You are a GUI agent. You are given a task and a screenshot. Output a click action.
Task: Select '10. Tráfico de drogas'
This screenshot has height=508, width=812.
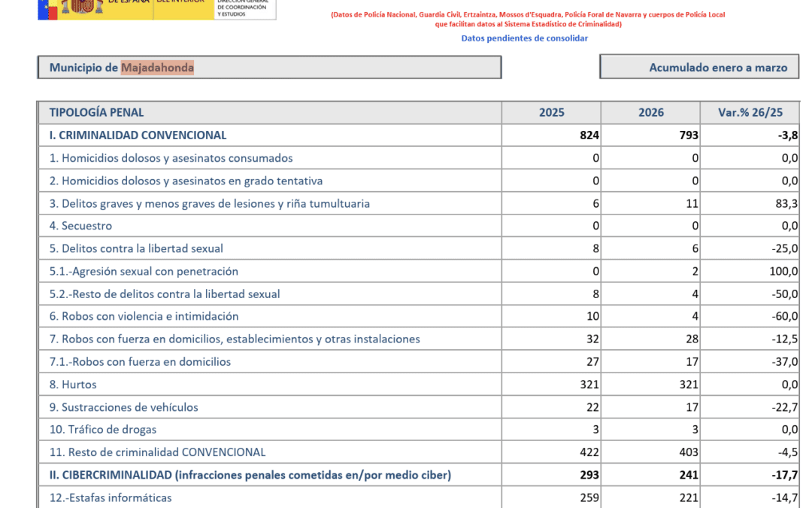(102, 430)
